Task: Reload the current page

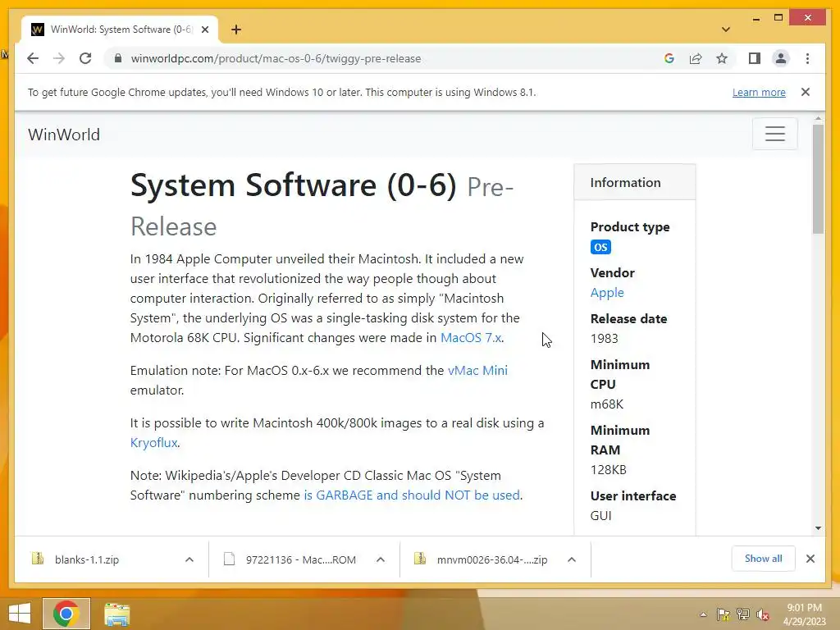Action: pyautogui.click(x=85, y=58)
